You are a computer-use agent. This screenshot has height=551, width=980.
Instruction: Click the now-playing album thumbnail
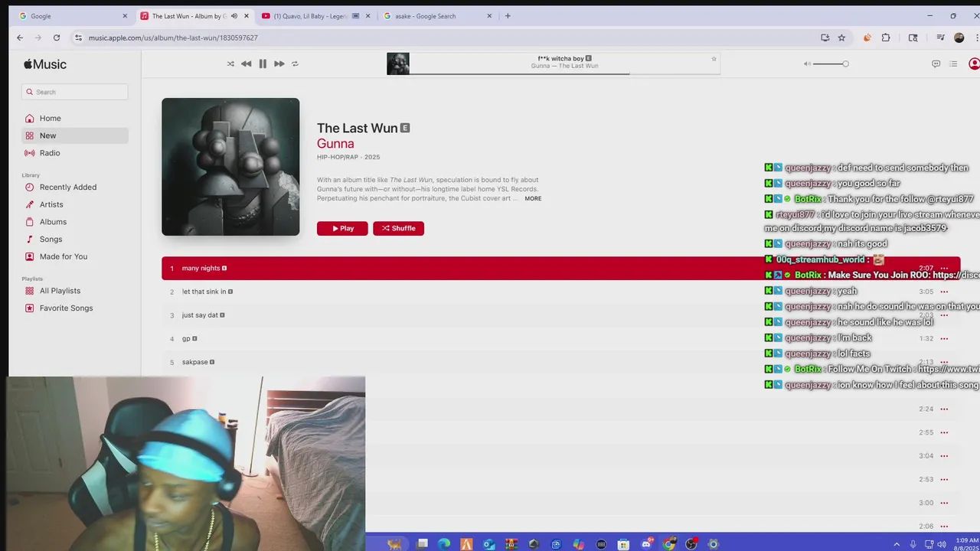point(398,64)
